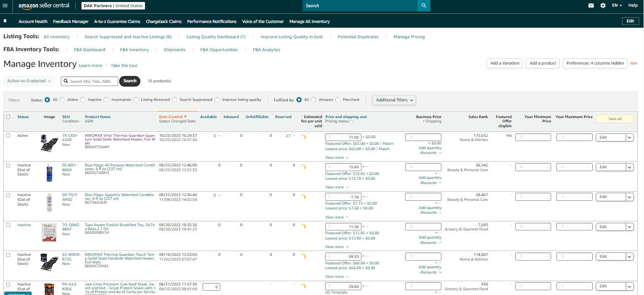The image size is (644, 295).
Task: Check the box for the Tazo Awake tea row
Action: 8,225
